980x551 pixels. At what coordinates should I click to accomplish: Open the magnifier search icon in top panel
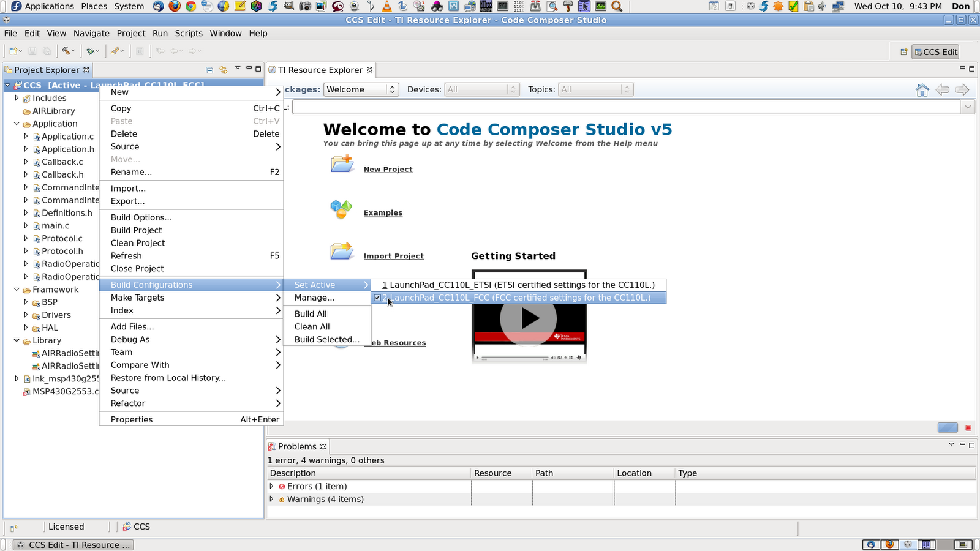pyautogui.click(x=617, y=6)
